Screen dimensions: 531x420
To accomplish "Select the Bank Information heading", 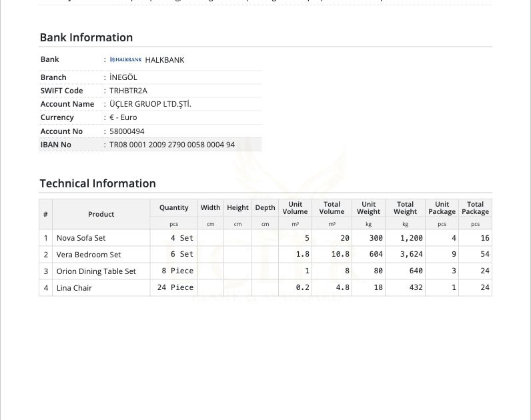I will tap(86, 37).
